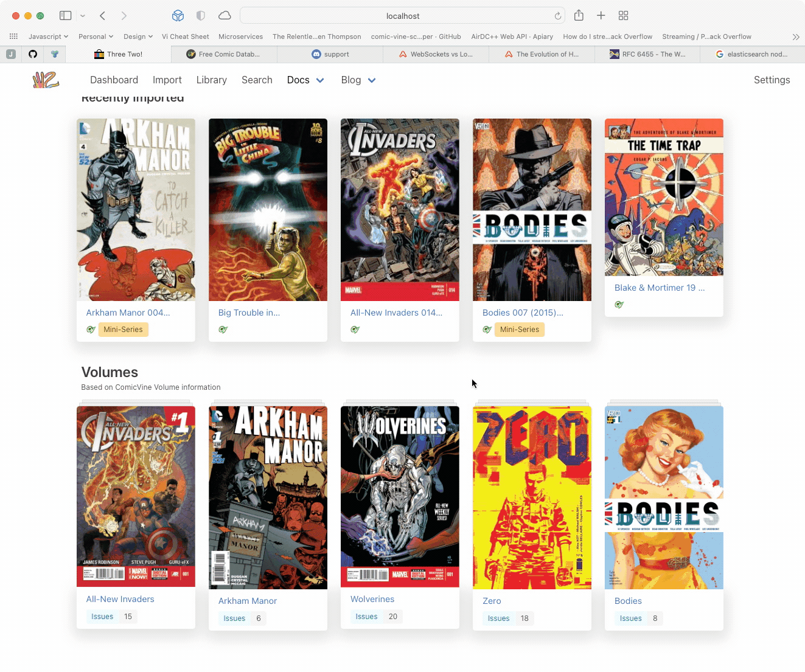Image resolution: width=805 pixels, height=672 pixels.
Task: Click the new tab plus icon
Action: tap(601, 16)
